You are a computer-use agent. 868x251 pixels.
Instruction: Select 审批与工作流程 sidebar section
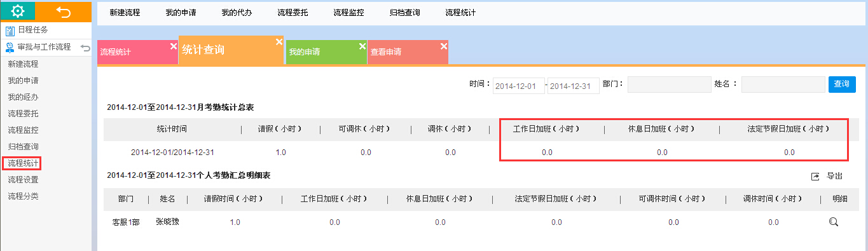[44, 47]
